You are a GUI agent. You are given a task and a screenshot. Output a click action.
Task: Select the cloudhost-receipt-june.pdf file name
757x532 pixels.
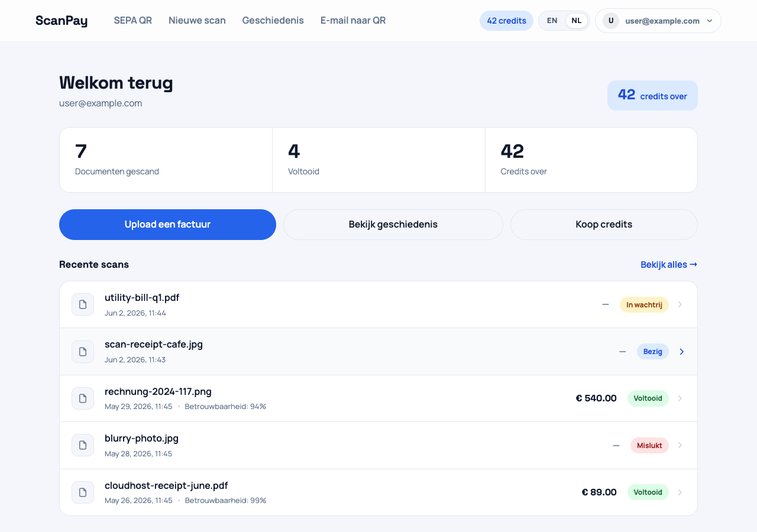[x=166, y=485]
